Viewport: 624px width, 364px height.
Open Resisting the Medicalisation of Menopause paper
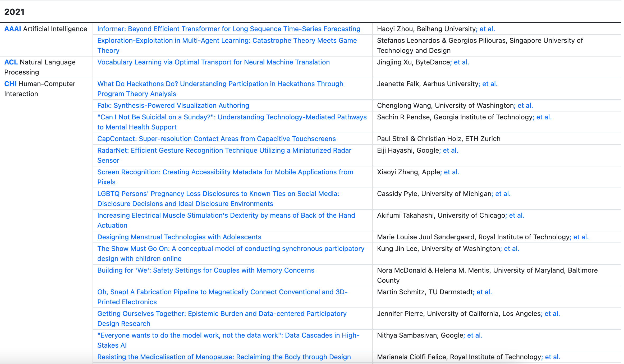(224, 357)
